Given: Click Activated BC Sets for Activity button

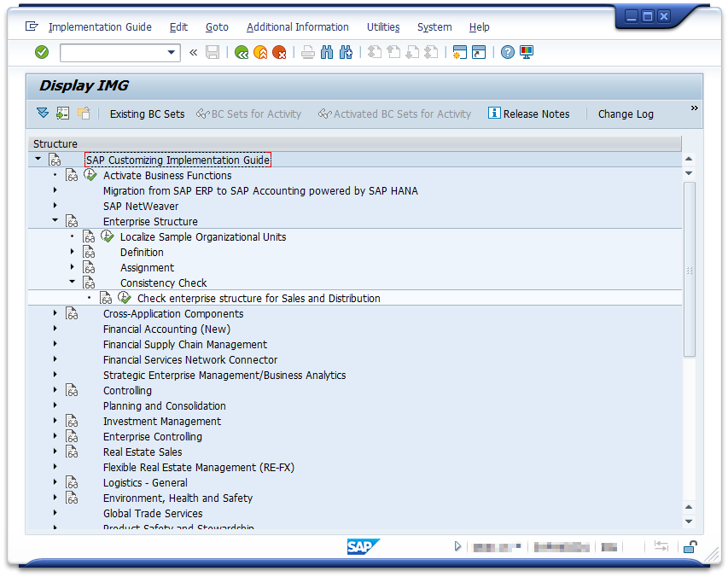Looking at the screenshot, I should click(x=394, y=114).
